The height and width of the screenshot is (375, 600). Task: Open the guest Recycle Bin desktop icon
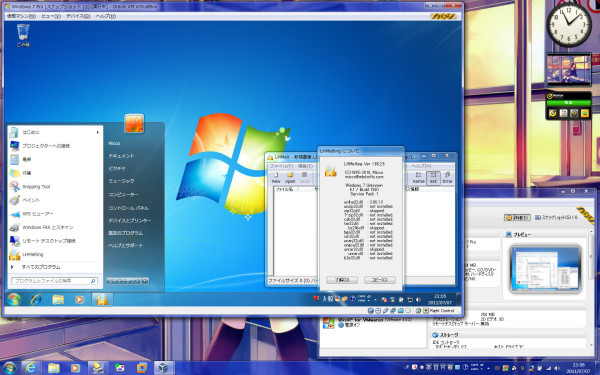[x=23, y=35]
